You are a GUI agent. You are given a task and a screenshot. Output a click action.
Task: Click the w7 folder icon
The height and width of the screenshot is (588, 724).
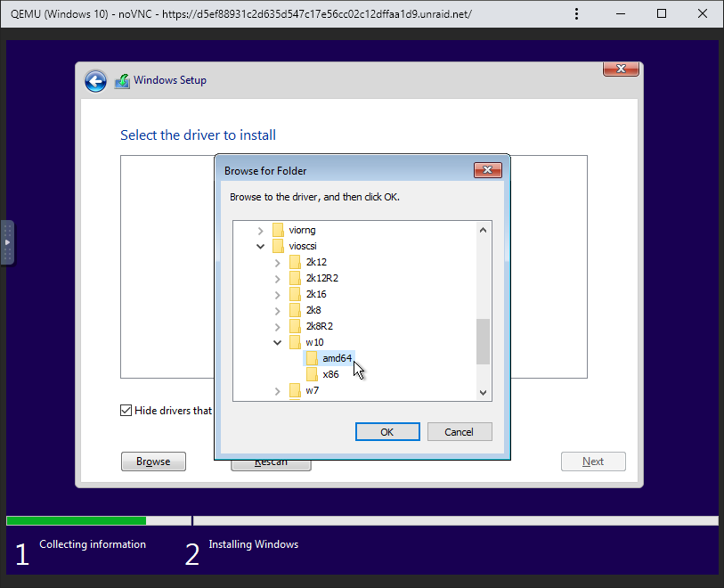(295, 391)
